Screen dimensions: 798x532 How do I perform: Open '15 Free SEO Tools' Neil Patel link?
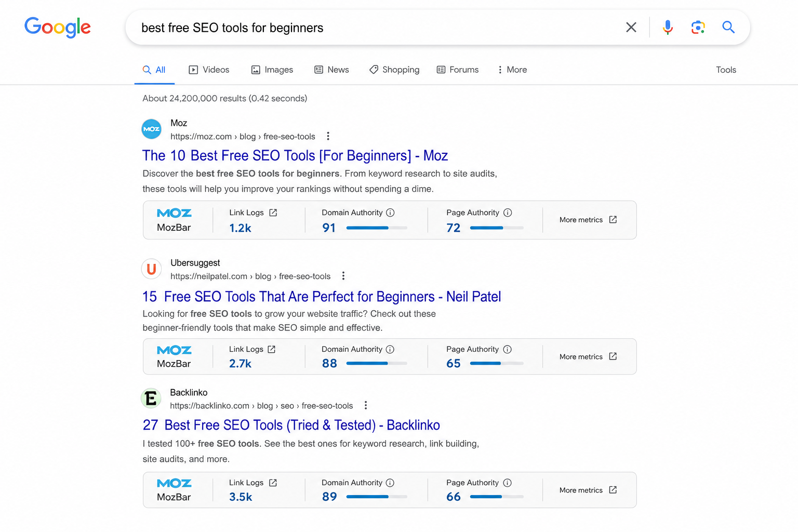322,297
